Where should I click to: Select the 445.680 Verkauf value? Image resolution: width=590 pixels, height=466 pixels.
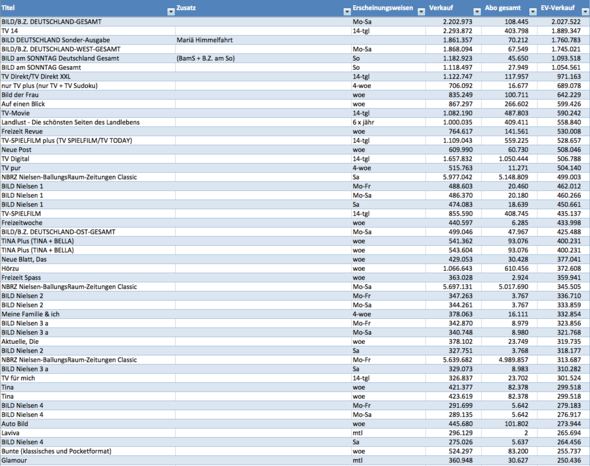click(x=453, y=424)
